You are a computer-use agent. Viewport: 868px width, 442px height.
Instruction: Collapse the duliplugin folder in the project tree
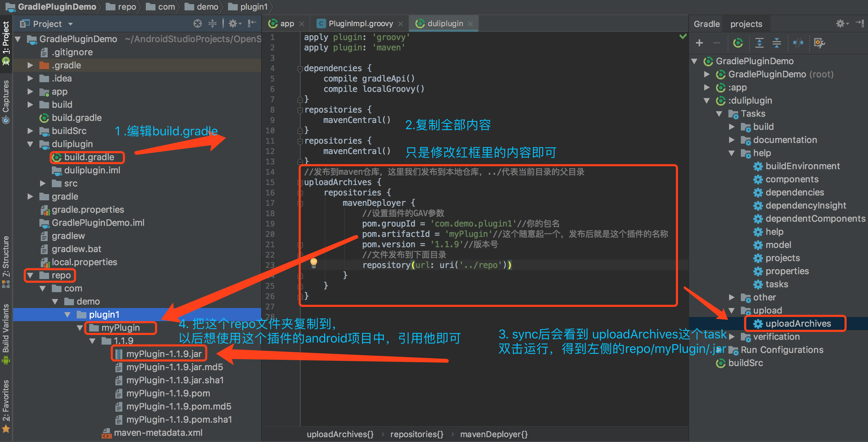(x=30, y=144)
